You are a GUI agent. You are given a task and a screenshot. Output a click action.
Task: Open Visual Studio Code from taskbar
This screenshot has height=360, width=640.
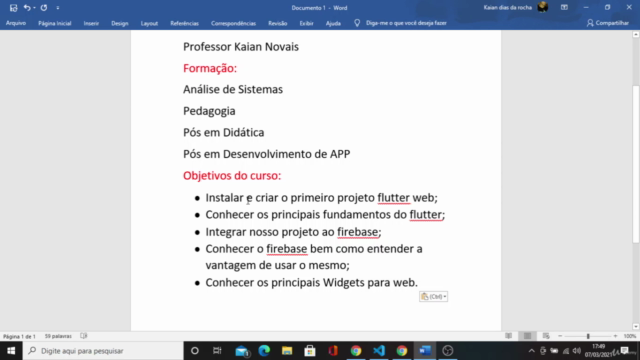[379, 351]
